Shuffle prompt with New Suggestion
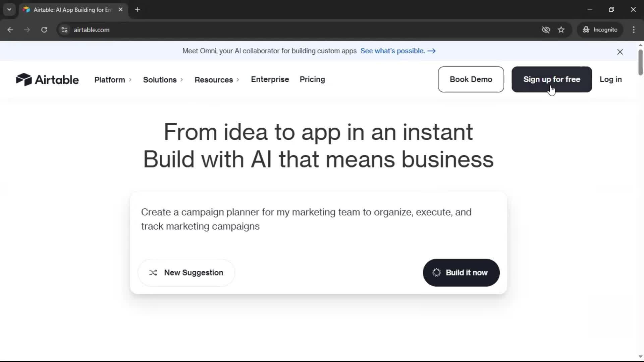 [x=186, y=273]
